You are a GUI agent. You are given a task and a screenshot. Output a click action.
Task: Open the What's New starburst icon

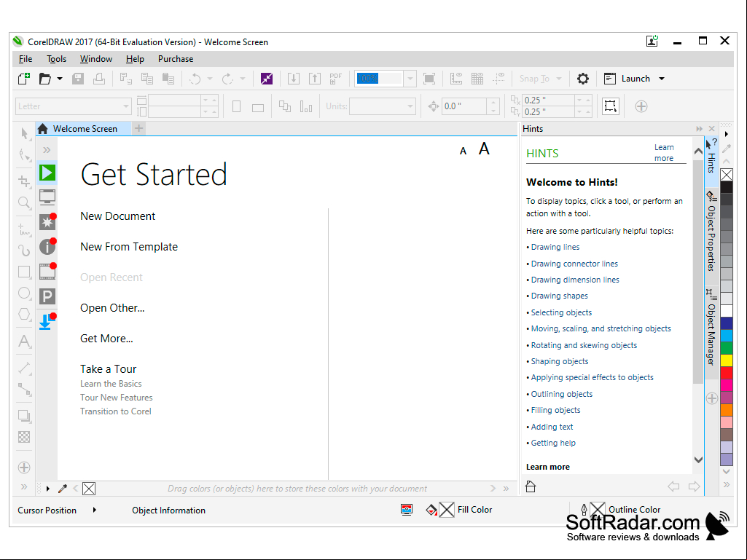click(x=47, y=221)
